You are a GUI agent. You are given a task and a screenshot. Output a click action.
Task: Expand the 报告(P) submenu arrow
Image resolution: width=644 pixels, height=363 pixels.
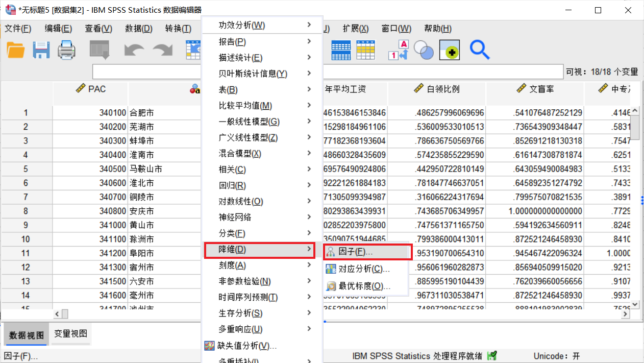[309, 41]
